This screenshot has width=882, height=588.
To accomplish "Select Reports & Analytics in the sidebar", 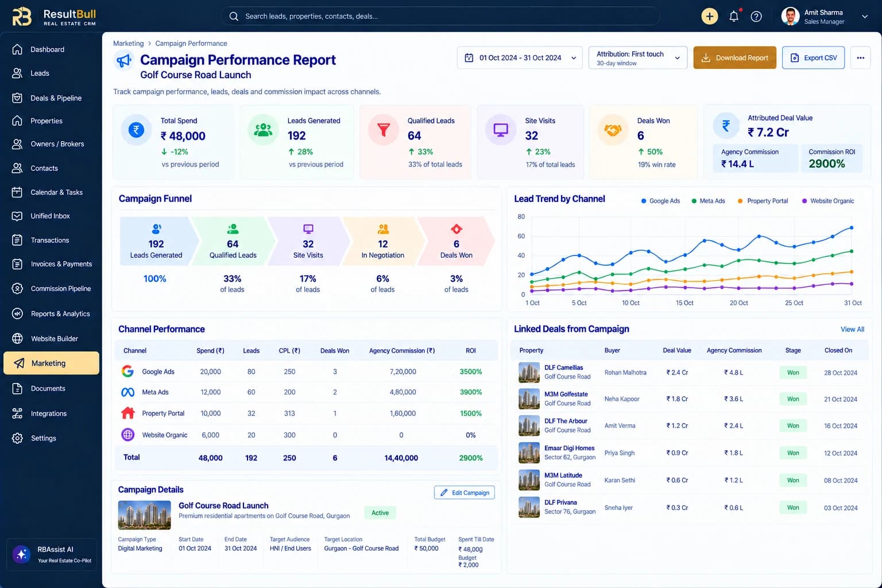I will click(x=51, y=314).
